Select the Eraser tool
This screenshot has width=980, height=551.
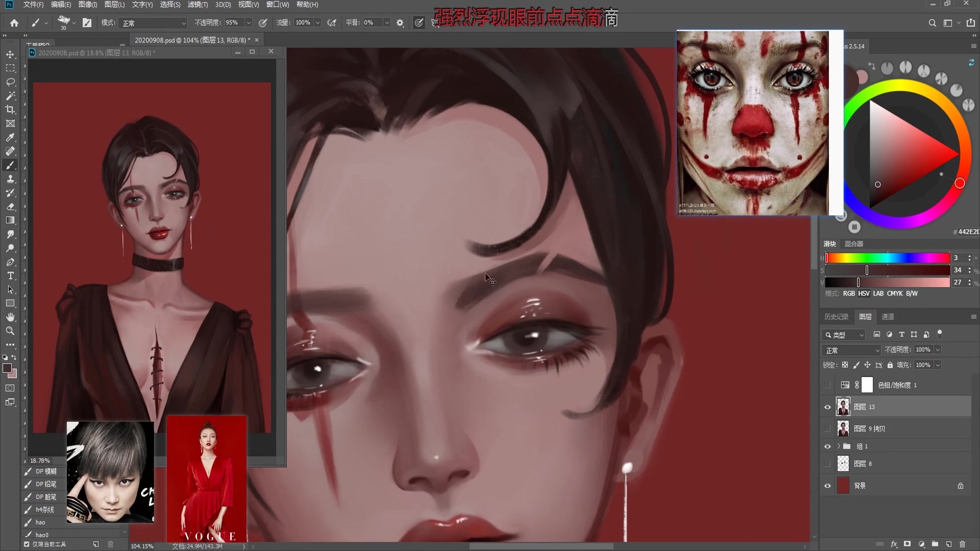10,207
